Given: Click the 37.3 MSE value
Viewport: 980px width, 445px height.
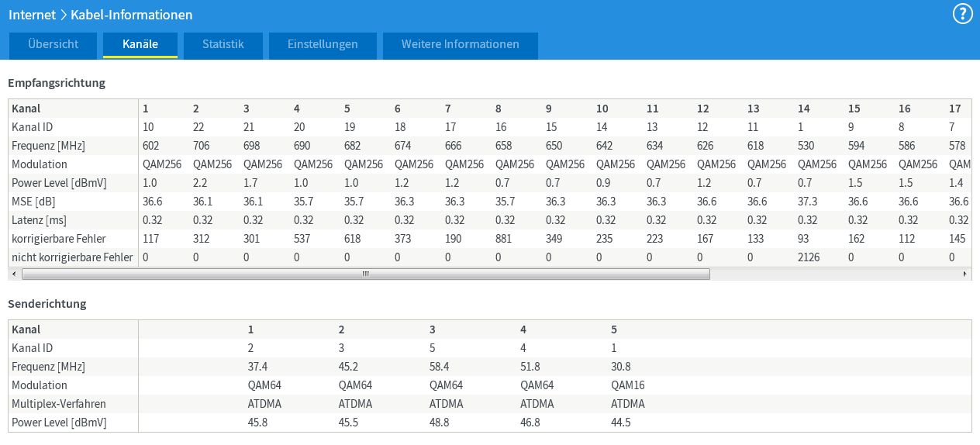Looking at the screenshot, I should (x=807, y=202).
